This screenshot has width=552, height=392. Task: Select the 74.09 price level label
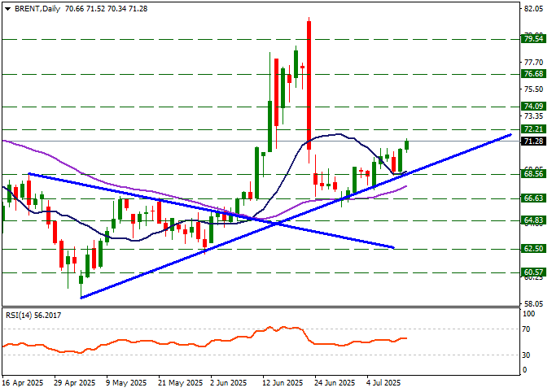(534, 106)
